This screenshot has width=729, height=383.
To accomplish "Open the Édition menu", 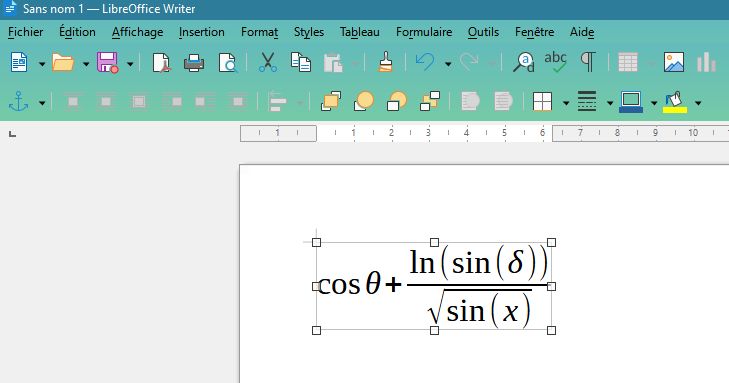I will [x=77, y=32].
